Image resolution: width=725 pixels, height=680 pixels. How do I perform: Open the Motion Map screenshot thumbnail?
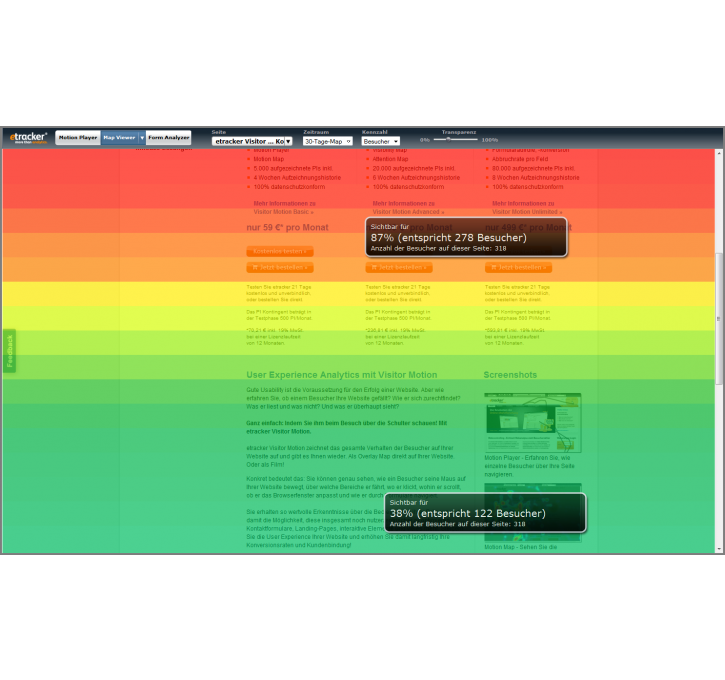(533, 512)
